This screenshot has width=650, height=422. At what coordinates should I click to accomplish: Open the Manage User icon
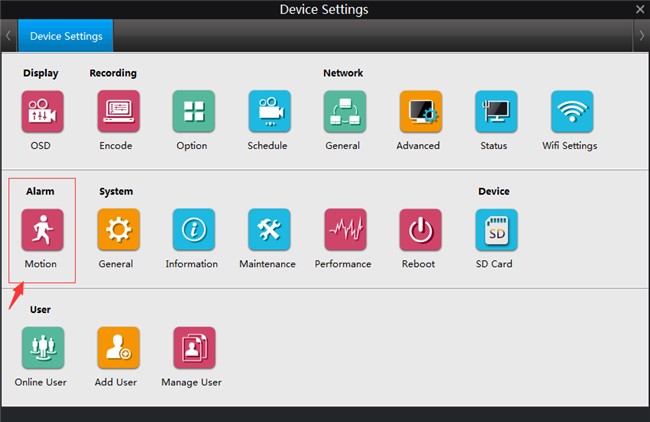click(194, 348)
